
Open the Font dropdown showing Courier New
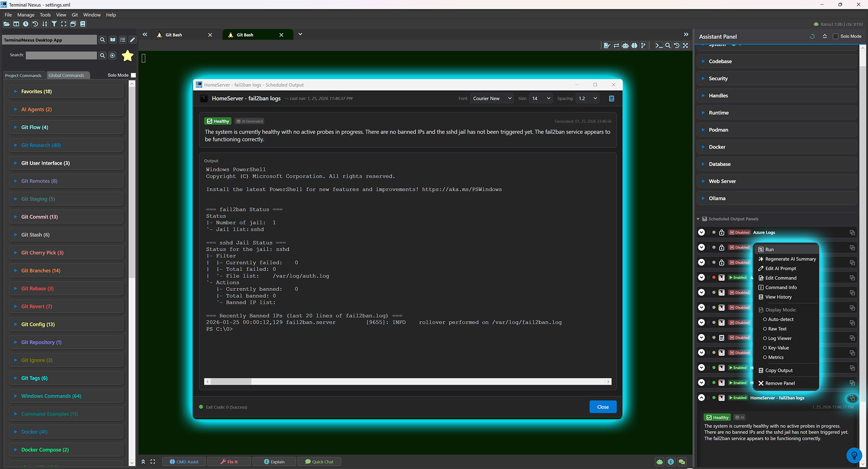(x=492, y=98)
